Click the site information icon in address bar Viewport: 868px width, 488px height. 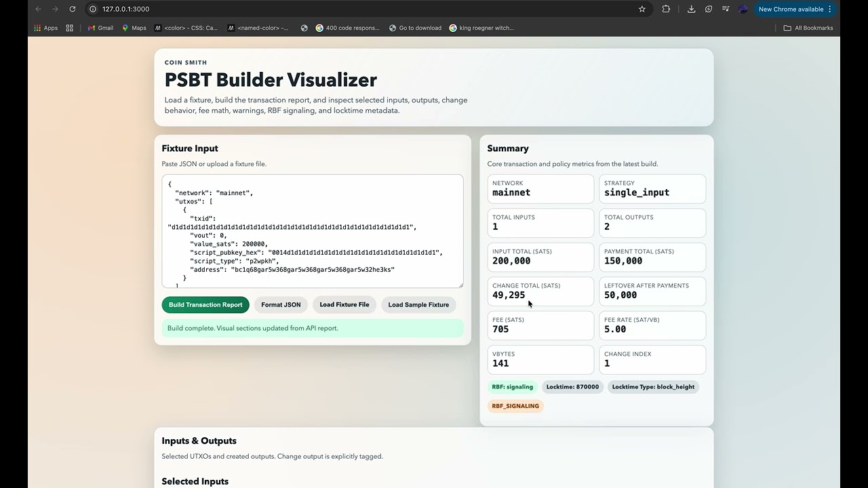click(93, 9)
